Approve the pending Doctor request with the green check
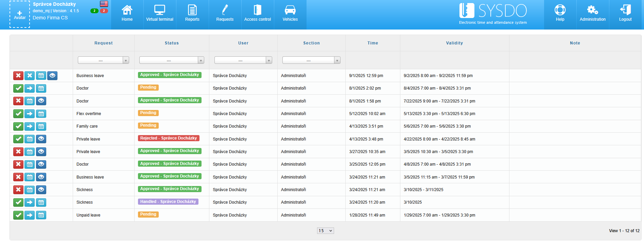Image resolution: width=644 pixels, height=241 pixels. pos(18,88)
